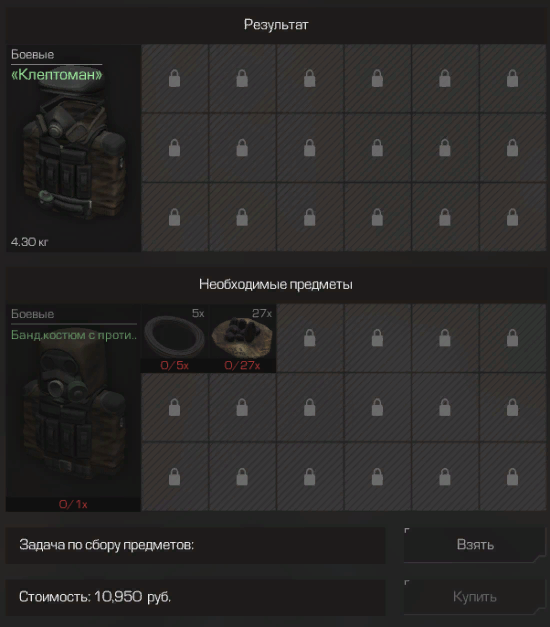The width and height of the screenshot is (550, 627).
Task: Click the 0/5x wire counter
Action: click(x=174, y=365)
